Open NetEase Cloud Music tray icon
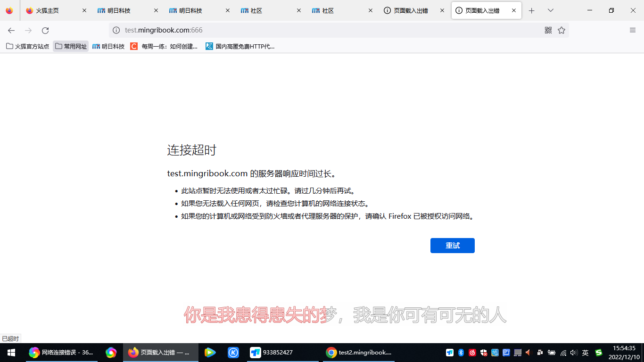Image resolution: width=644 pixels, height=362 pixels. click(x=472, y=353)
